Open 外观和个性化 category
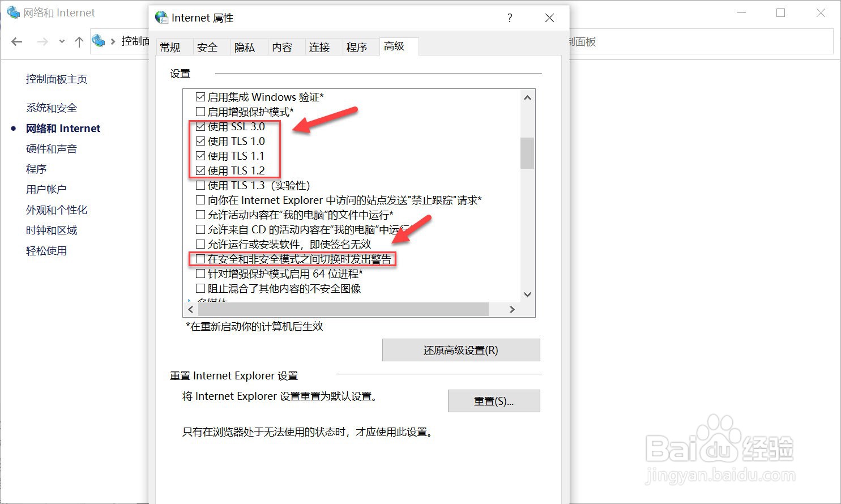This screenshot has height=504, width=841. click(x=57, y=210)
